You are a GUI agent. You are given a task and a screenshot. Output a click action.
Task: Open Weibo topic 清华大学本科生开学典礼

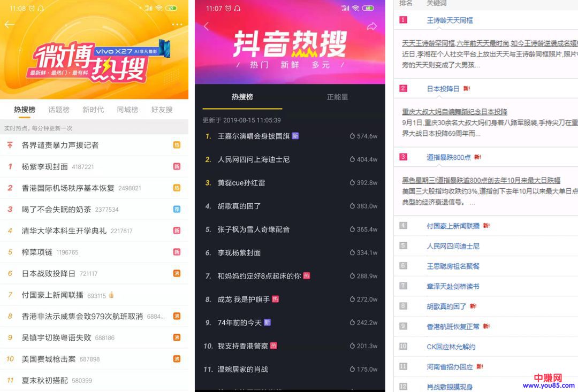(x=64, y=230)
